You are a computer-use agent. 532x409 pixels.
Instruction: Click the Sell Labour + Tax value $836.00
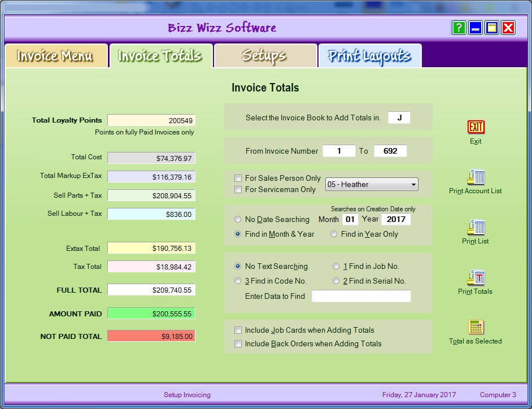pos(151,214)
